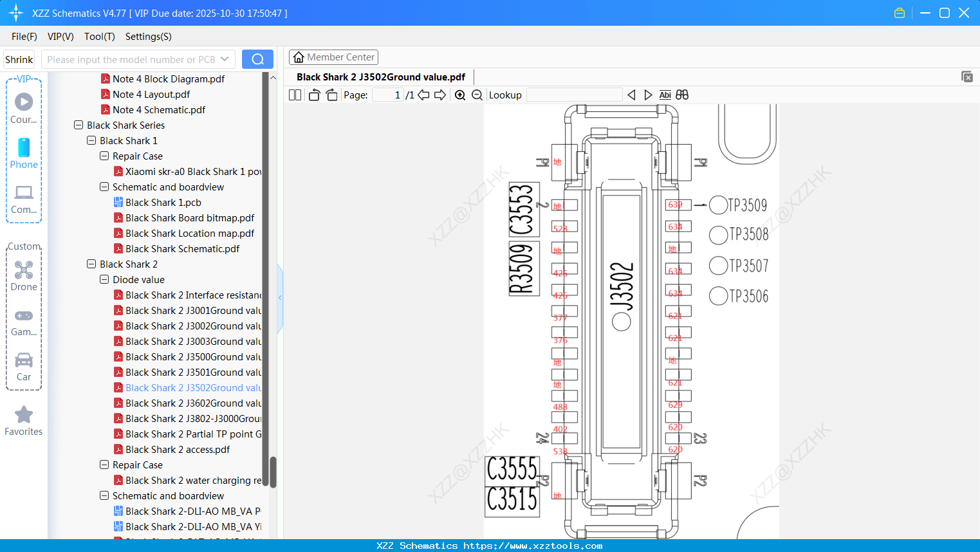This screenshot has height=552, width=980.
Task: Open Favorites star icon
Action: click(24, 414)
